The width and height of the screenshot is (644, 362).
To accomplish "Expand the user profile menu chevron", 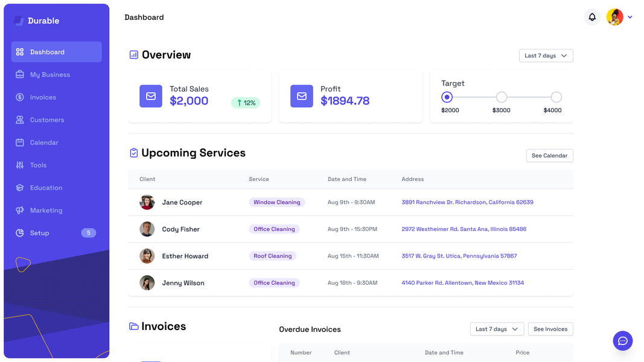I will click(x=630, y=17).
